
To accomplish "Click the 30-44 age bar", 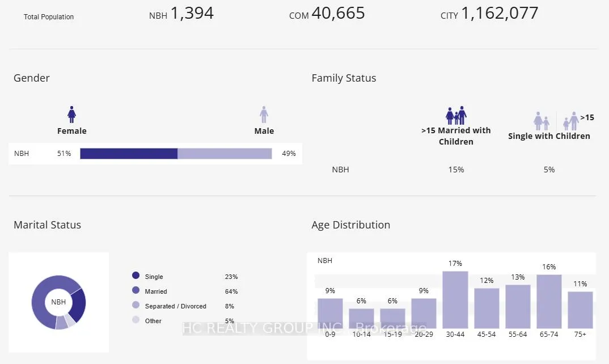I will [x=455, y=300].
